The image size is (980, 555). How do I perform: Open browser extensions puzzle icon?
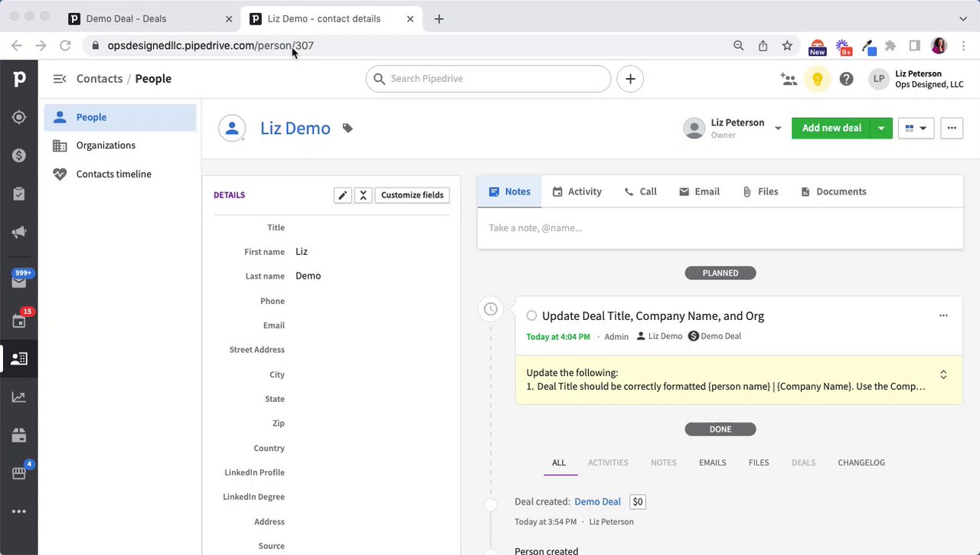890,46
